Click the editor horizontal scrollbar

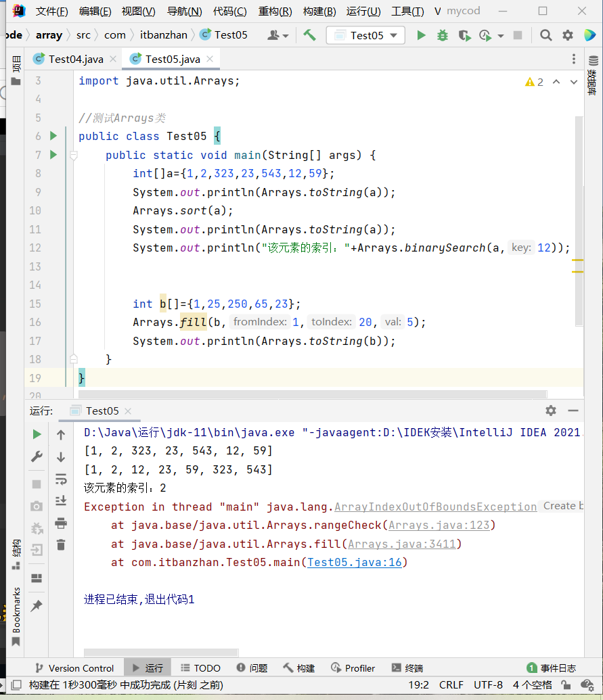tap(313, 394)
